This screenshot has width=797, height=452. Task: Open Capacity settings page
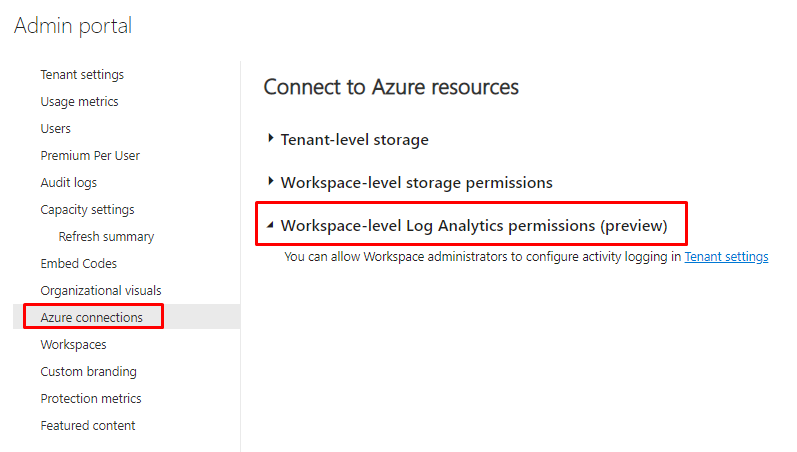point(87,210)
